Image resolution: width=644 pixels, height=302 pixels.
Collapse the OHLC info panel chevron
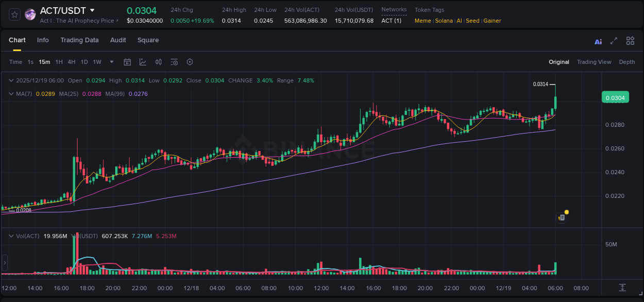pyautogui.click(x=11, y=80)
